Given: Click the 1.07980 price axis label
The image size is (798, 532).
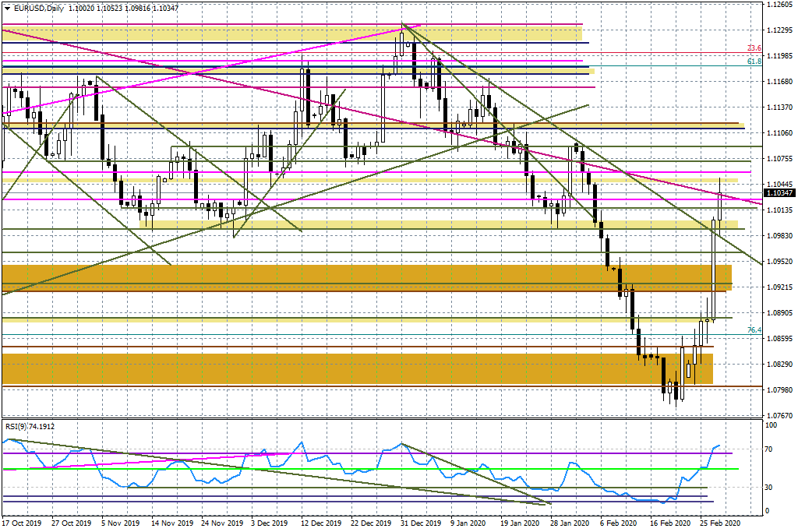Looking at the screenshot, I should (779, 389).
